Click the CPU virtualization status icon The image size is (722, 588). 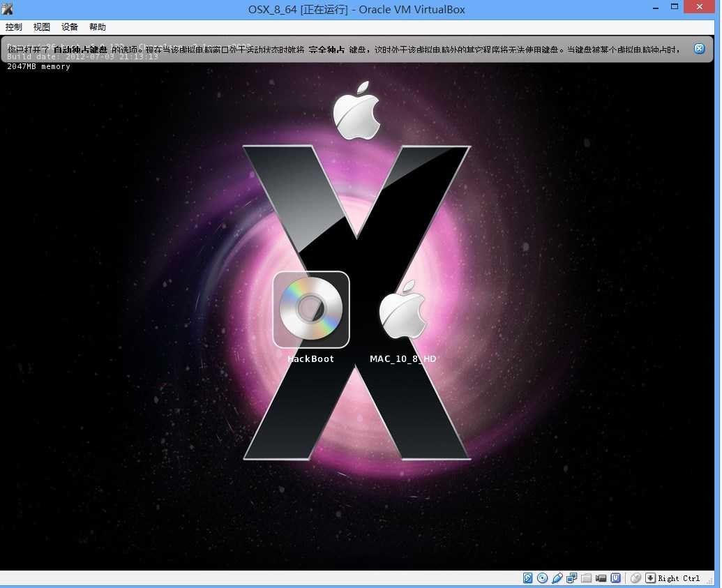pos(616,578)
